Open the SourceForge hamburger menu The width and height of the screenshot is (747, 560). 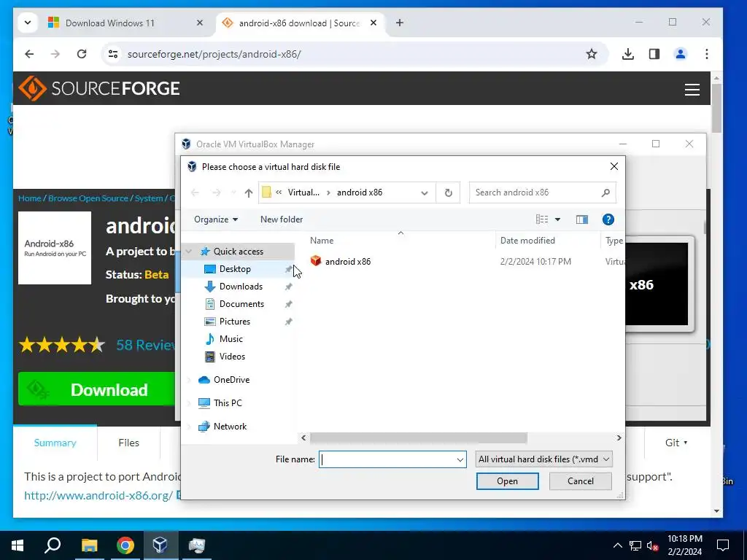[x=692, y=90]
